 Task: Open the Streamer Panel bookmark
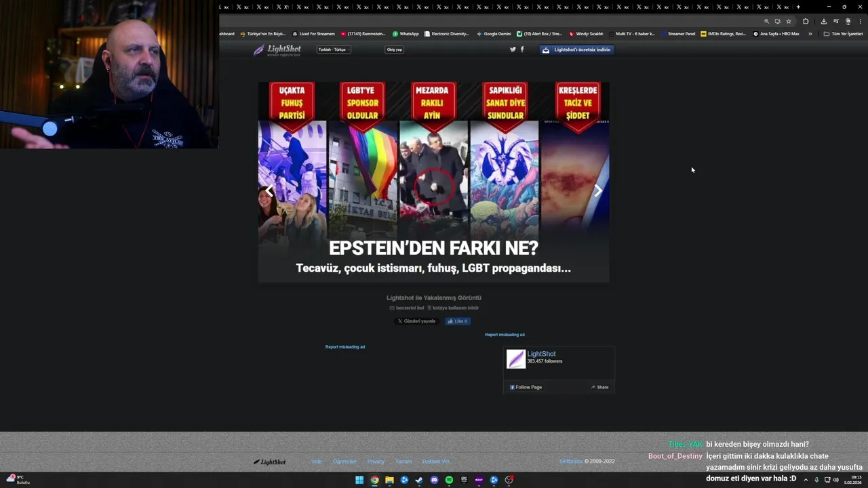tap(678, 34)
